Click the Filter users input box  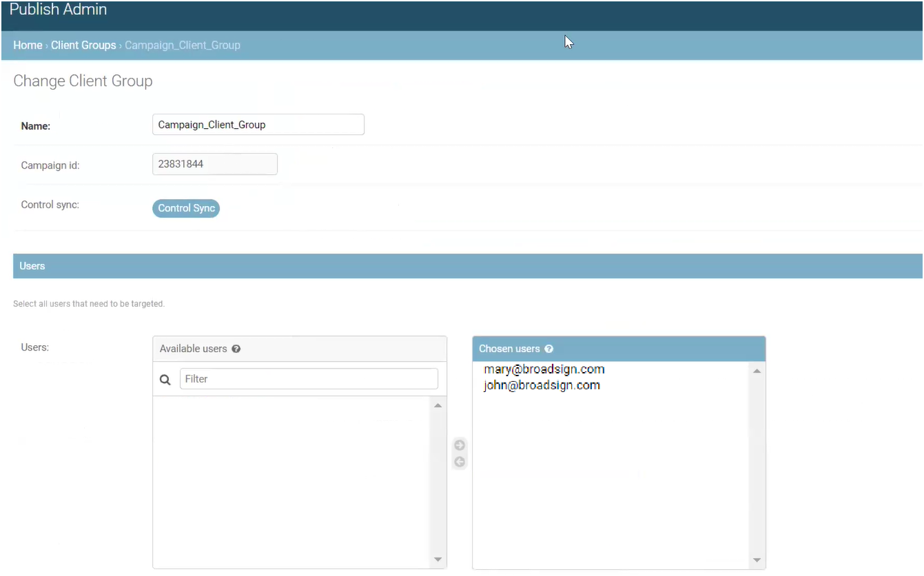click(x=309, y=379)
